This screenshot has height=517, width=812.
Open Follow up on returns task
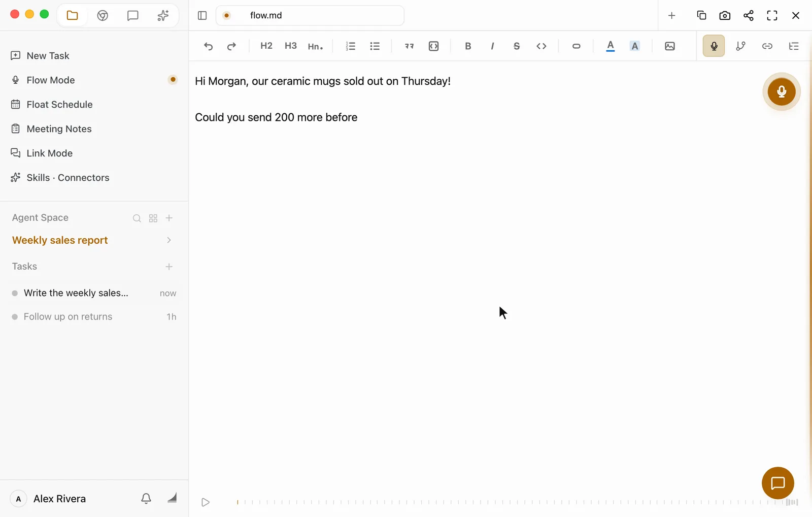94,317
